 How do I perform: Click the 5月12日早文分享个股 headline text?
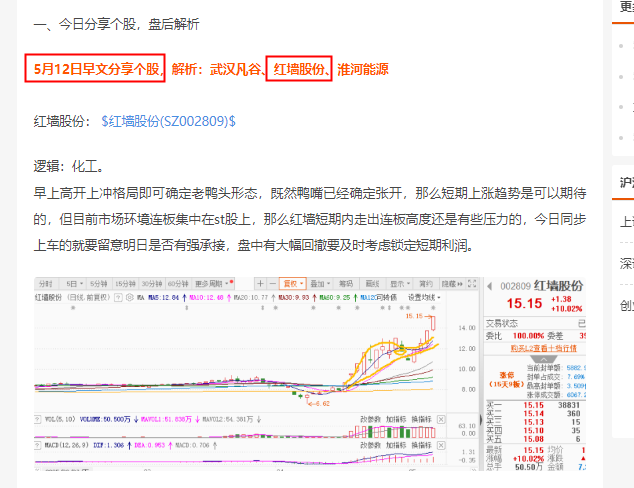[97, 69]
